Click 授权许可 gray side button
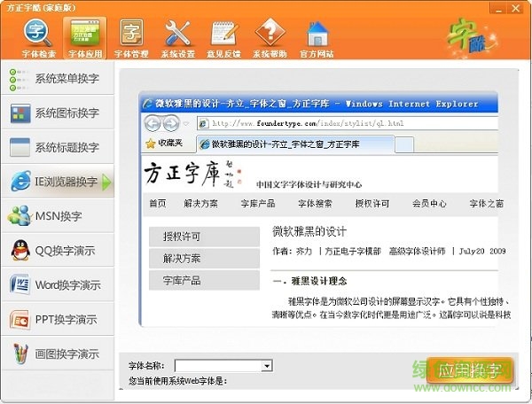 click(x=204, y=237)
